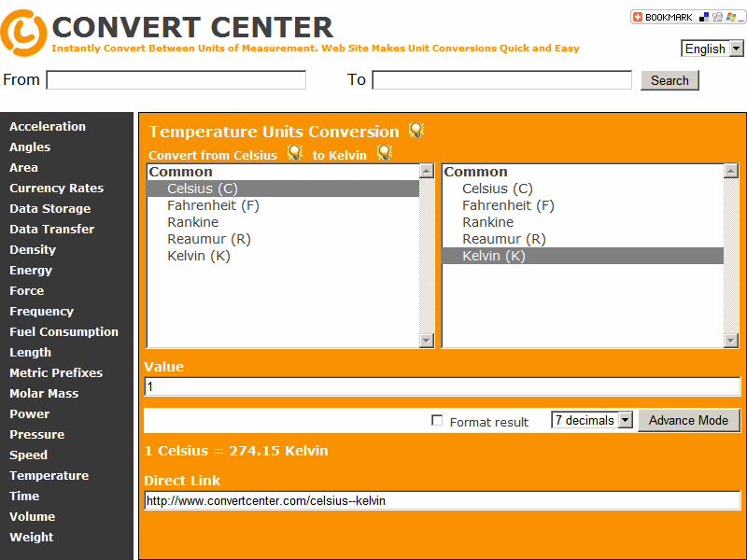Click the more bookmarks ellipsis
This screenshot has height=560, width=747.
(740, 20)
